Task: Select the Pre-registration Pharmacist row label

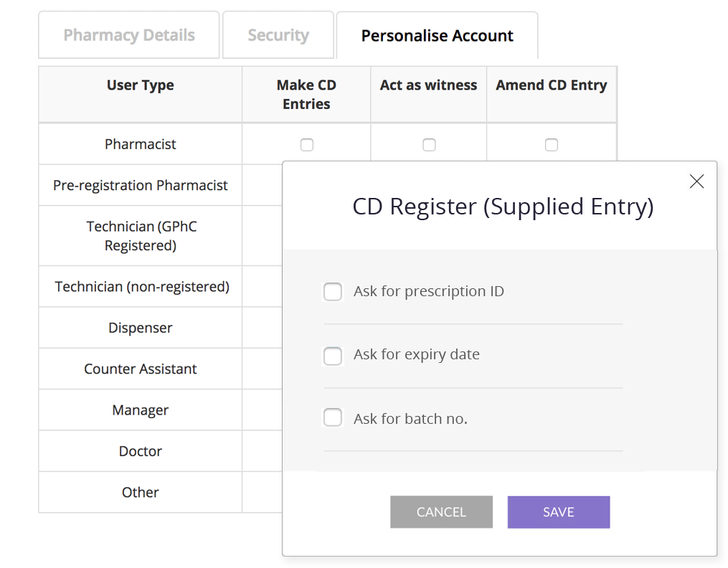Action: click(141, 185)
